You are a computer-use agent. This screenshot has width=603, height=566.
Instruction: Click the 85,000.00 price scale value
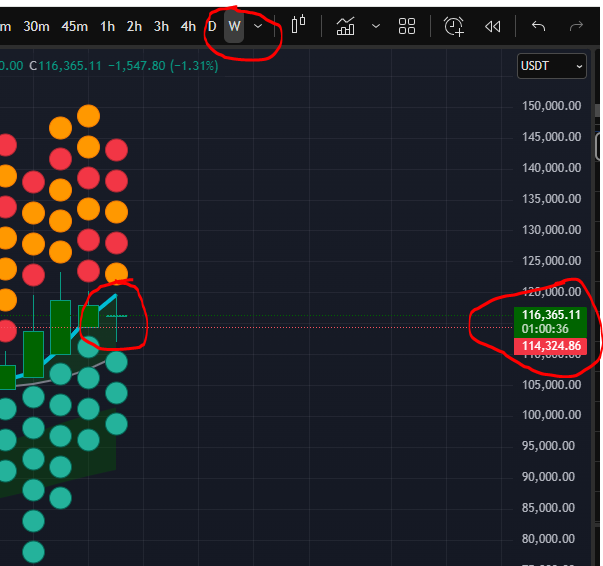point(548,508)
